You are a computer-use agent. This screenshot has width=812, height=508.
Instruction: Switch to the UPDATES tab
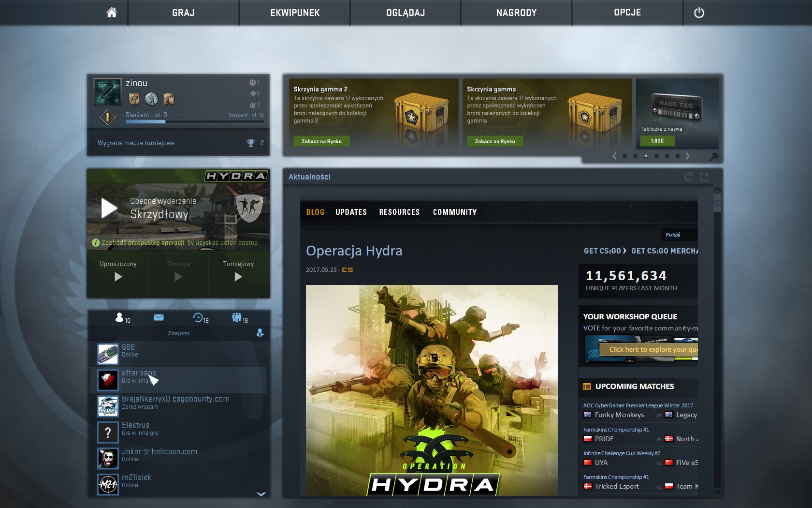(x=351, y=212)
